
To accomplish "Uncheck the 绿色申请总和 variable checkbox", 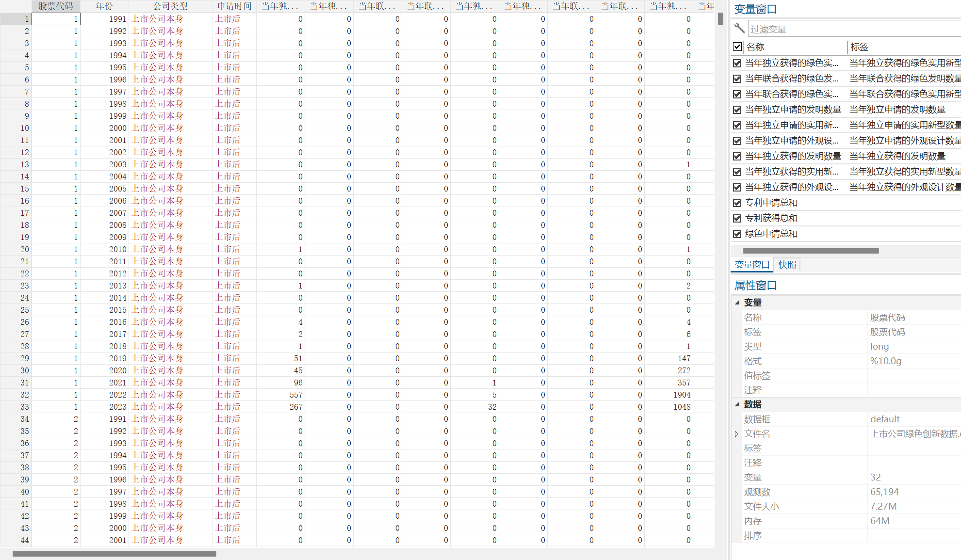I will [x=737, y=234].
